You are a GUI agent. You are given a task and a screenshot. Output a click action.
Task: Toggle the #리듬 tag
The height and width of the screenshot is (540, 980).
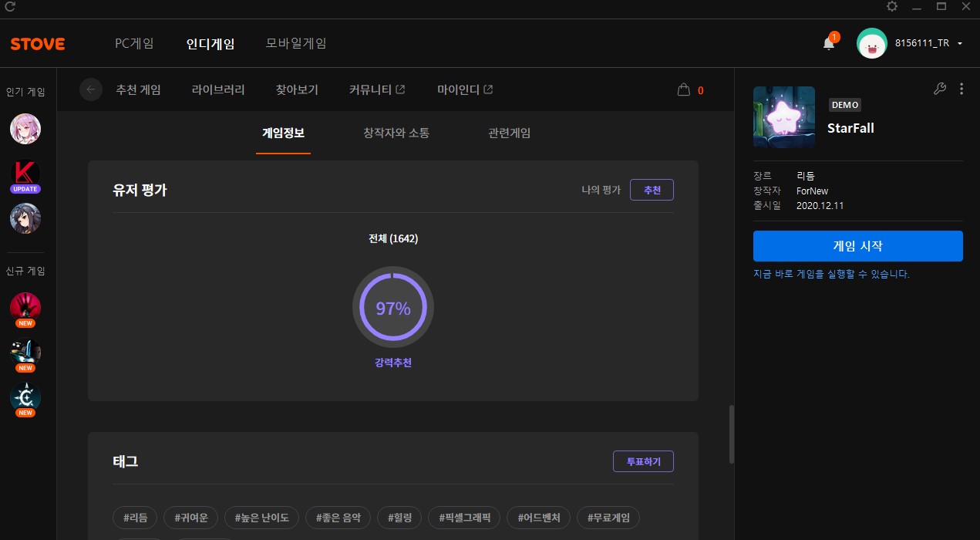tap(135, 517)
